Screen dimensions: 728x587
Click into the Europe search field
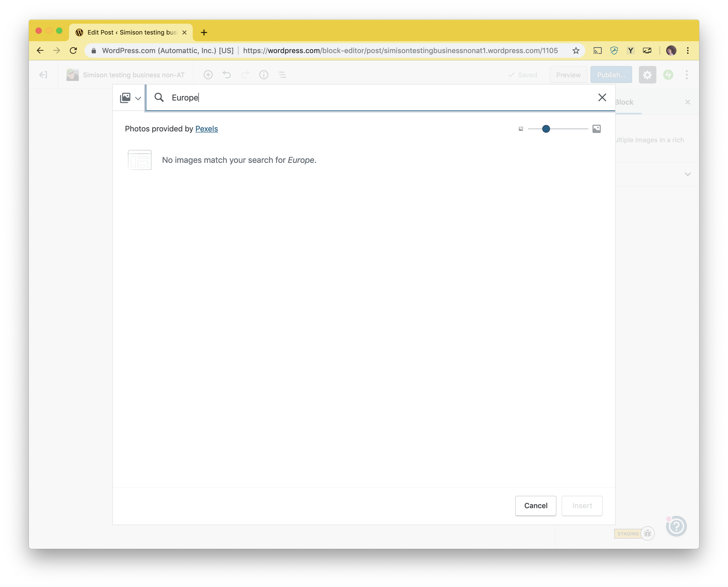click(x=372, y=98)
